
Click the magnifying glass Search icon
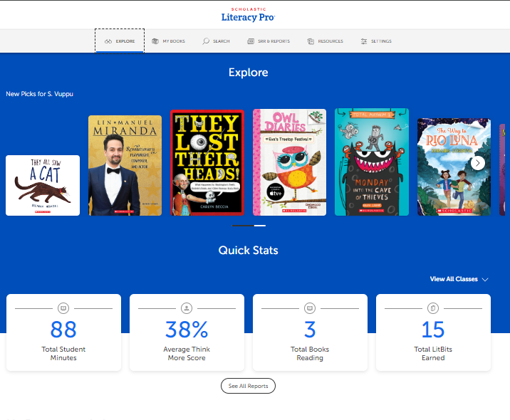[206, 41]
